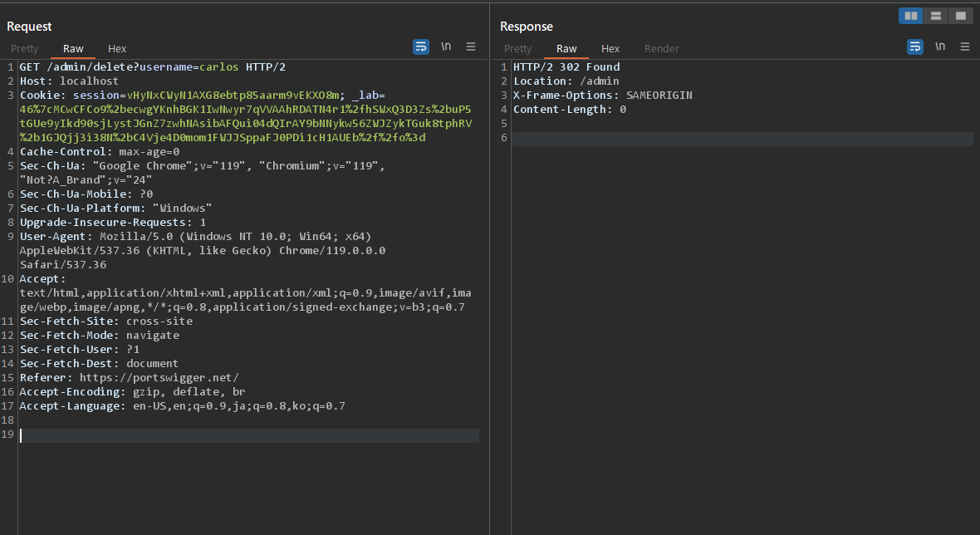Click the Accept-Language header line
The height and width of the screenshot is (535, 980).
click(182, 406)
